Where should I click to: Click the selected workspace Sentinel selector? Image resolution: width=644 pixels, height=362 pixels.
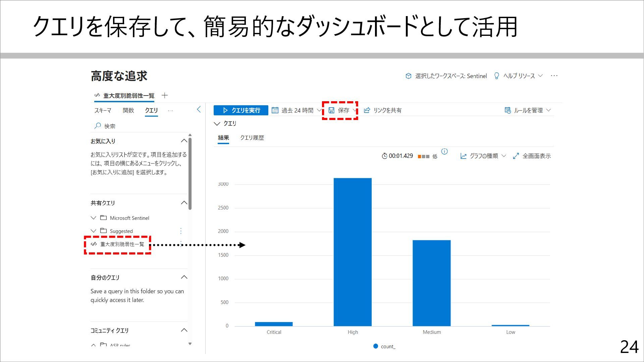pyautogui.click(x=446, y=76)
